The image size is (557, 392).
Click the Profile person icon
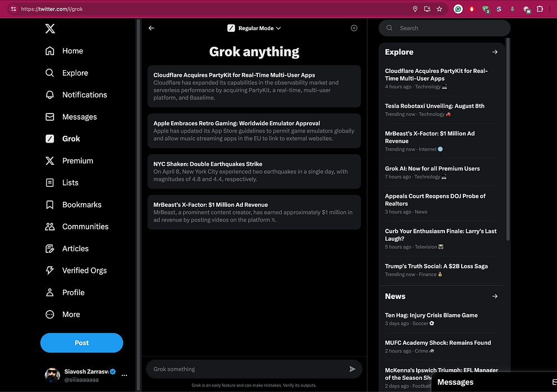coord(50,292)
